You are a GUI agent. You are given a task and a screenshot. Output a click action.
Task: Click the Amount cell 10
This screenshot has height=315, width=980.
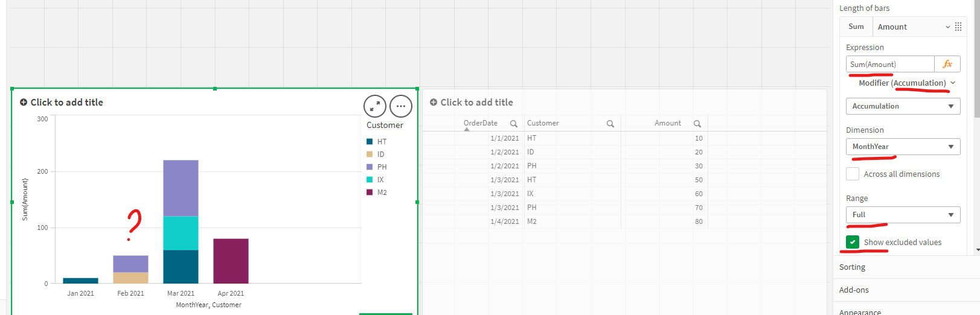pyautogui.click(x=699, y=138)
